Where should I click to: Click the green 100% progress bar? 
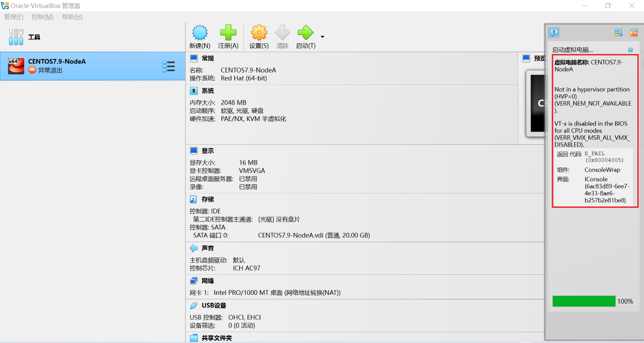(584, 301)
